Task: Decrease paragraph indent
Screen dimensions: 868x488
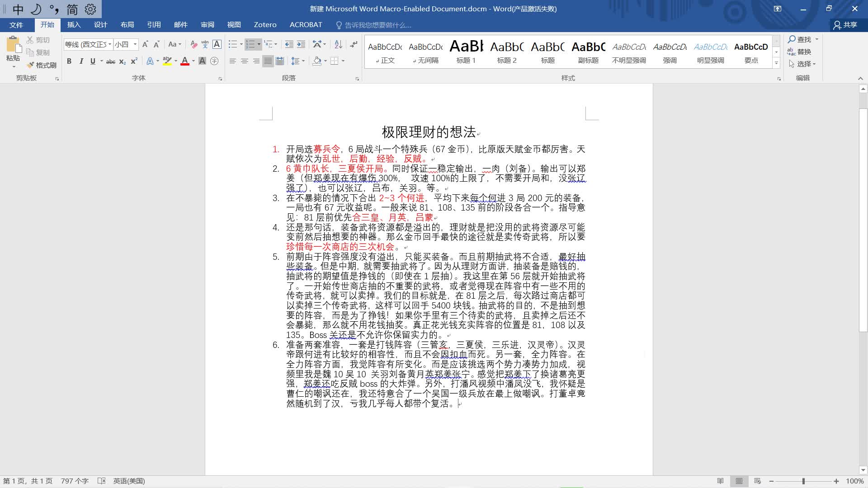Action: tap(289, 44)
